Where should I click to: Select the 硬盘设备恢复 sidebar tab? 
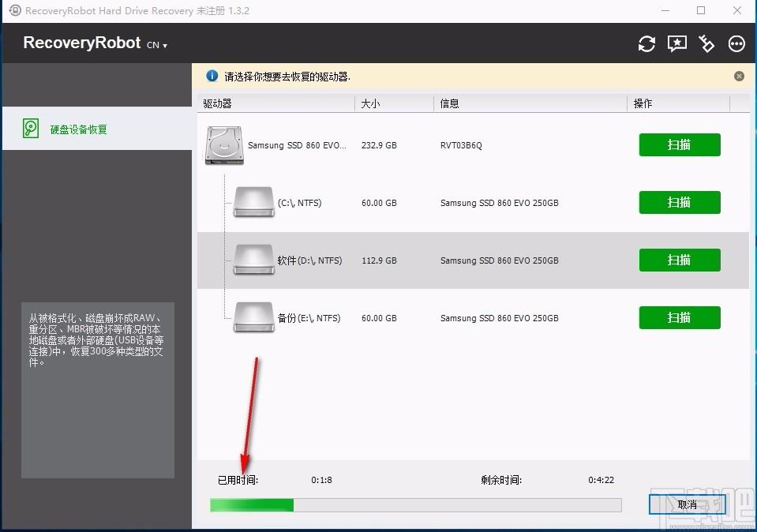(97, 129)
